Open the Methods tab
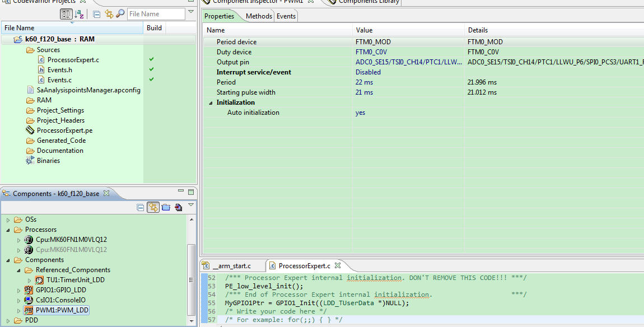This screenshot has width=644, height=327. 259,16
